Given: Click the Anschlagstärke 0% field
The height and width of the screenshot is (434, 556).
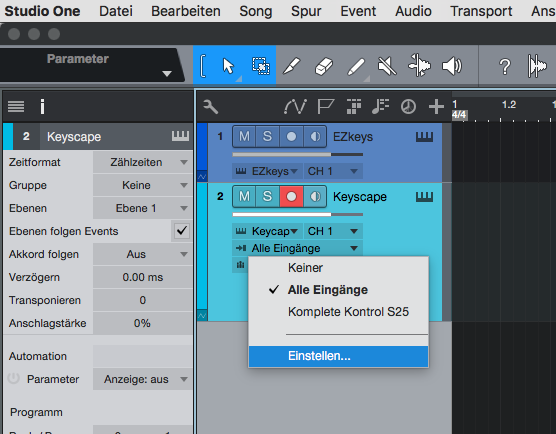Looking at the screenshot, I should [x=143, y=323].
